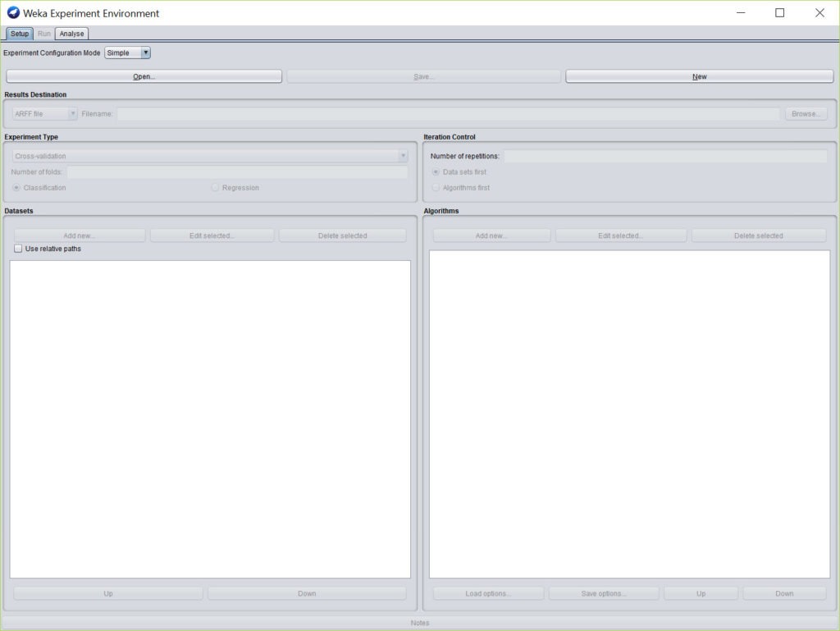Enable the Use relative paths checkbox

point(18,249)
